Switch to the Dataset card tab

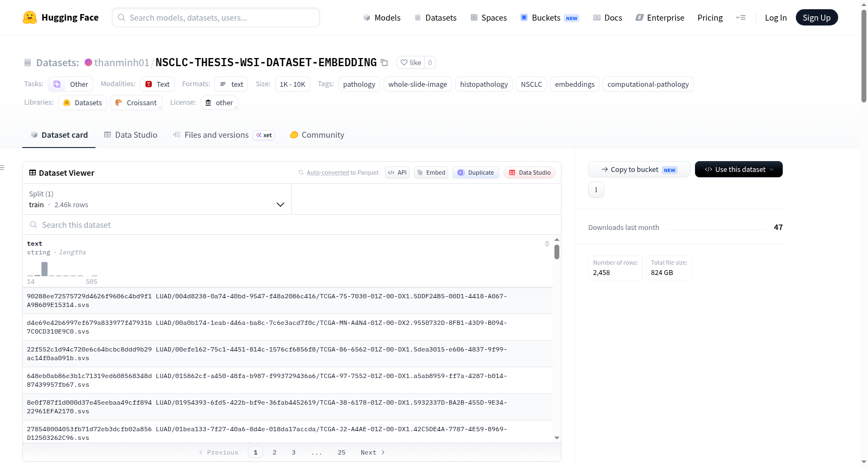[59, 135]
